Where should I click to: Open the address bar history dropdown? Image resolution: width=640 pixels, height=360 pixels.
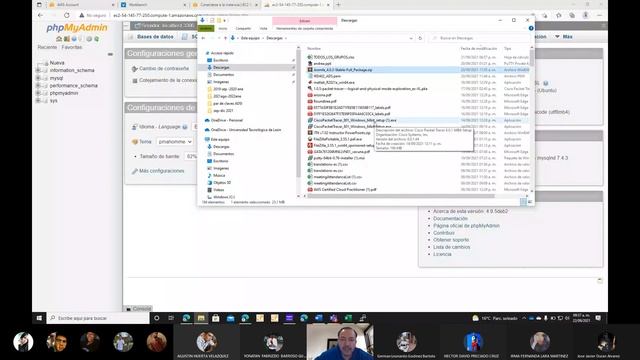(411, 38)
